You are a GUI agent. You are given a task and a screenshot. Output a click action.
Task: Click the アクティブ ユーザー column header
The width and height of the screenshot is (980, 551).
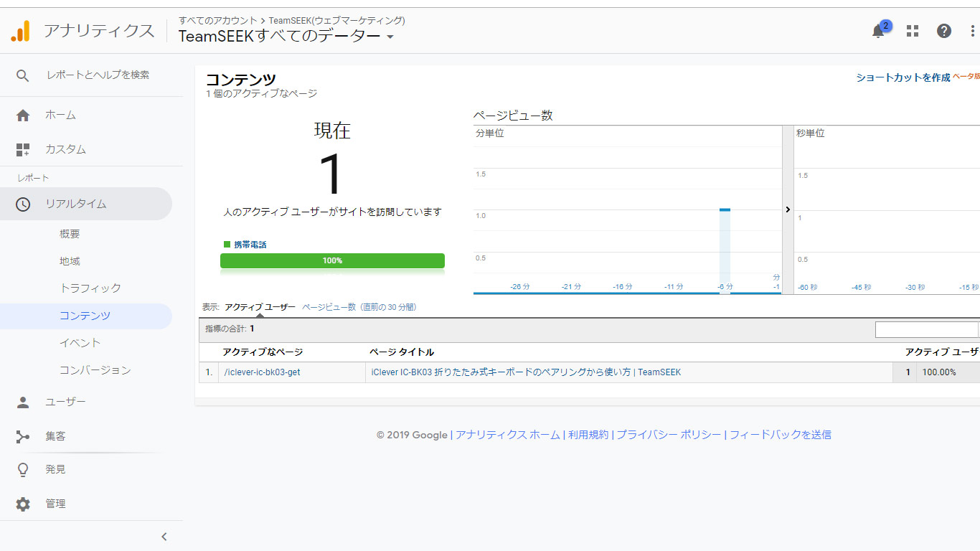click(x=942, y=352)
